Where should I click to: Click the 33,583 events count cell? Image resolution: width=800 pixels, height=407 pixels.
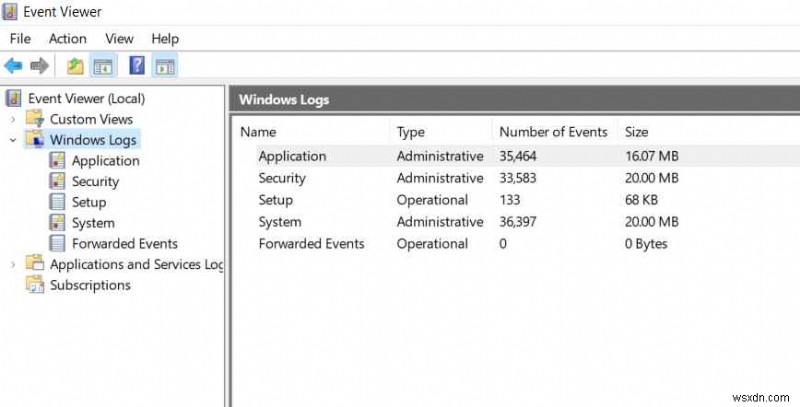tap(517, 178)
